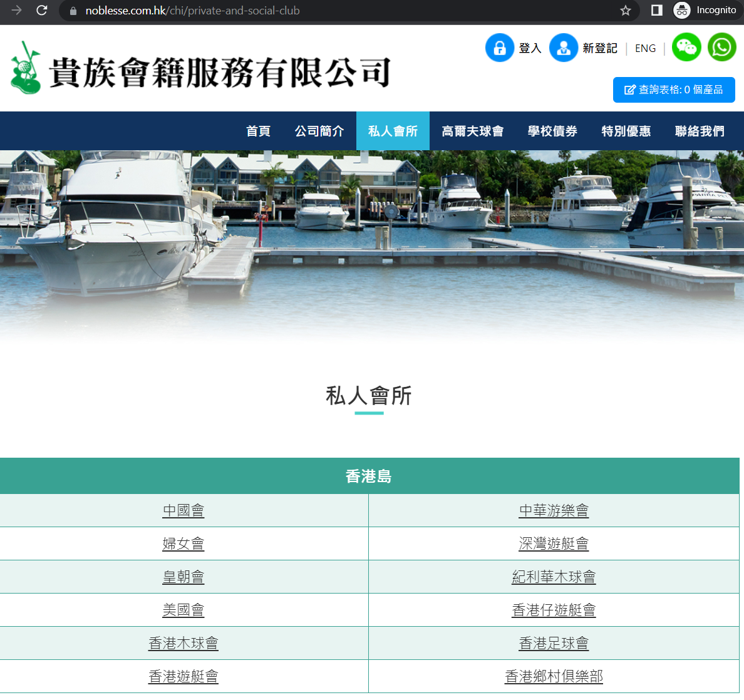Click the site security padlock in address bar
Image resolution: width=744 pixels, height=700 pixels.
pyautogui.click(x=72, y=10)
